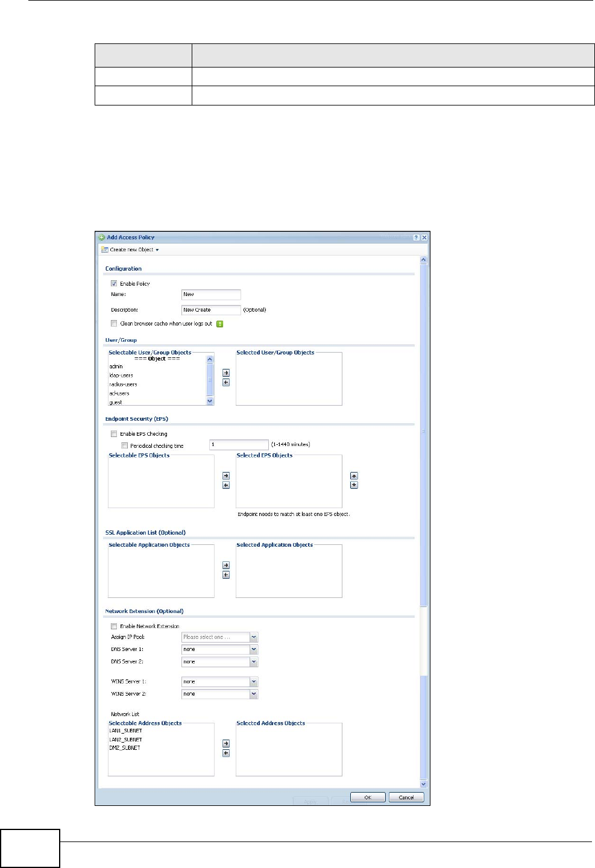Close the Add Access Policy dialog
The width and height of the screenshot is (595, 868).
(x=424, y=237)
